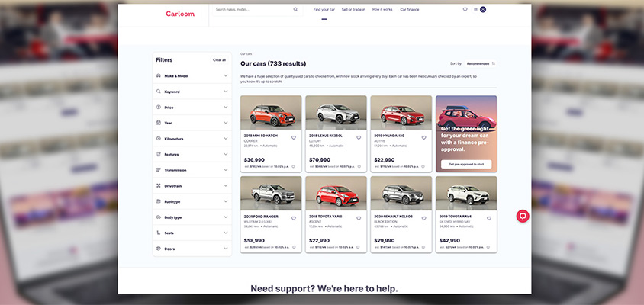Click Clear all filters link
Image resolution: width=644 pixels, height=305 pixels.
219,59
